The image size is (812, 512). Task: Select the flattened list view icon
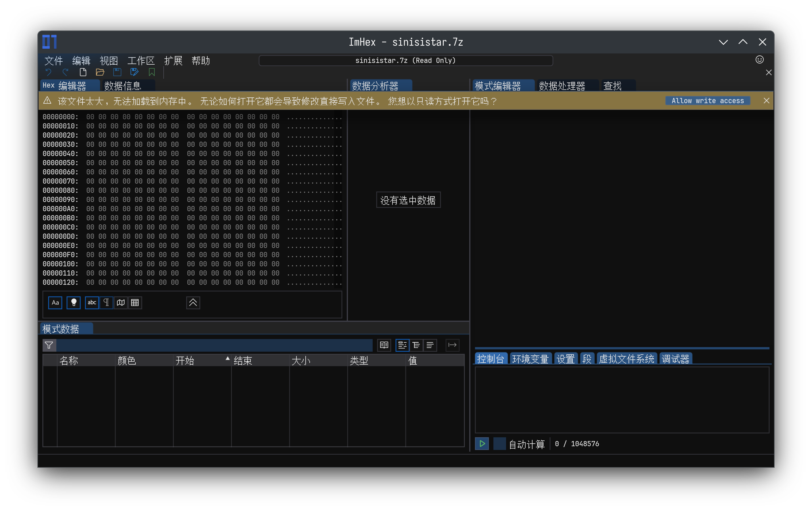[430, 345]
